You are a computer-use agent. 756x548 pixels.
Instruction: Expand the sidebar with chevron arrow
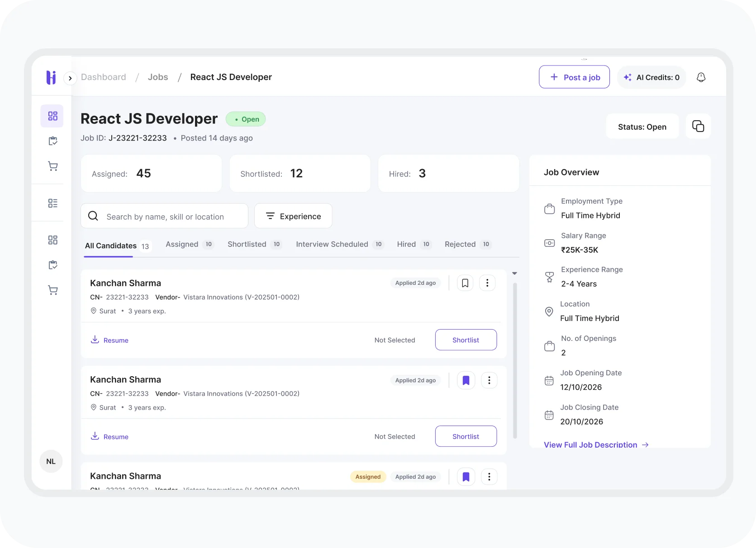(x=70, y=78)
